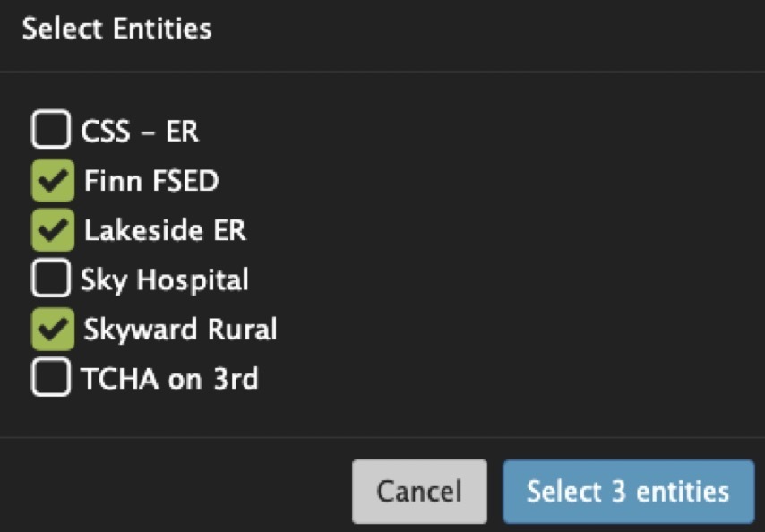The image size is (765, 532).
Task: Click the green checkmark beside Finn FSED
Action: (x=52, y=181)
